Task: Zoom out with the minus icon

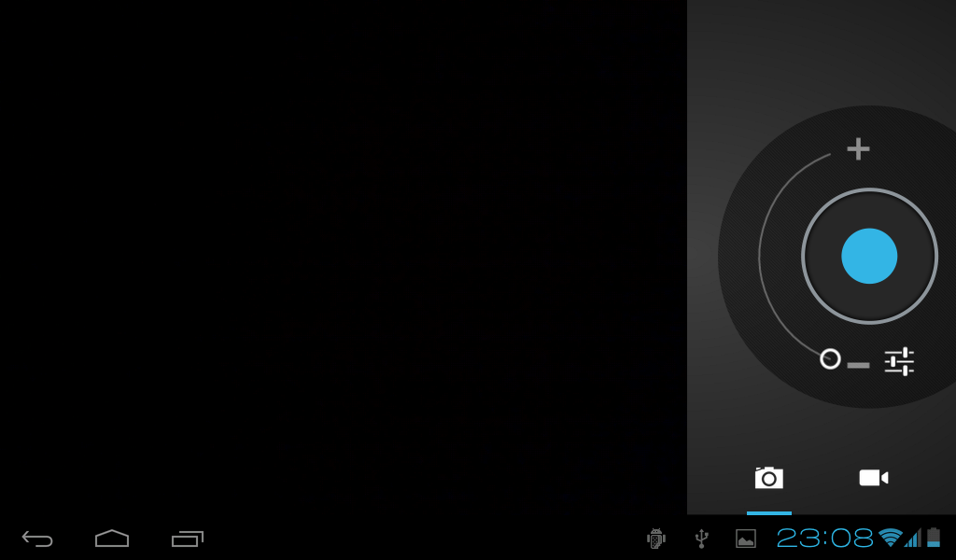Action: point(859,365)
